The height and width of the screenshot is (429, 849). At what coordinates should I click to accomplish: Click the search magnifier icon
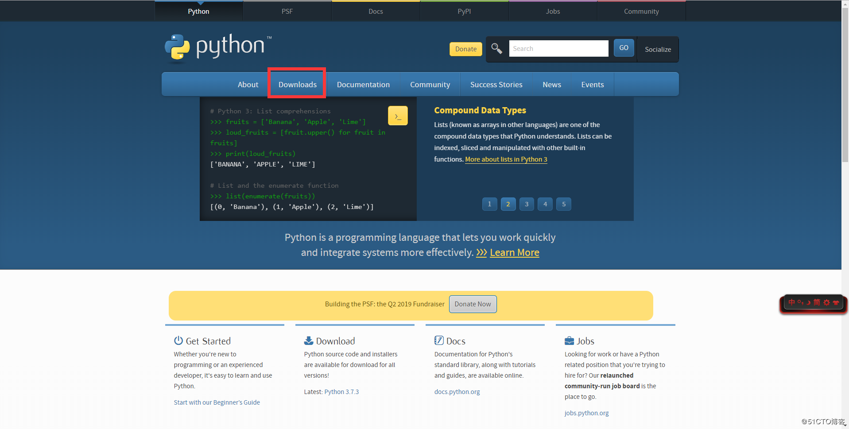[496, 48]
